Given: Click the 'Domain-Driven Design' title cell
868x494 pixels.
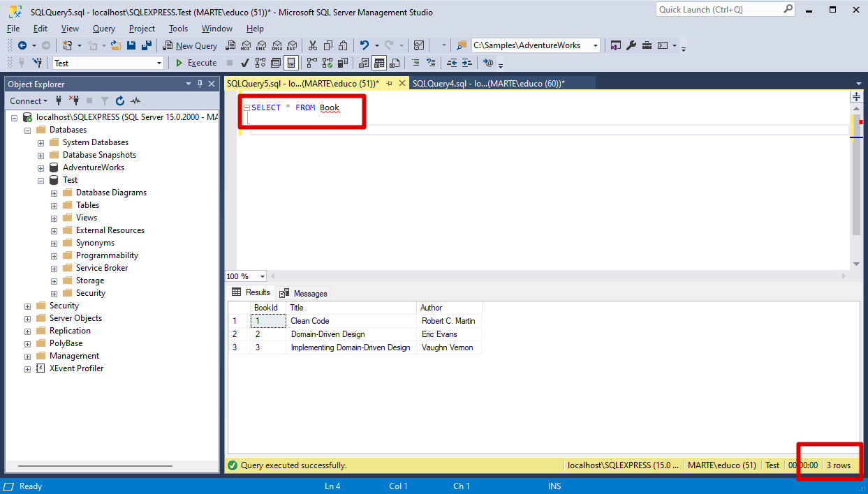Looking at the screenshot, I should [351, 334].
